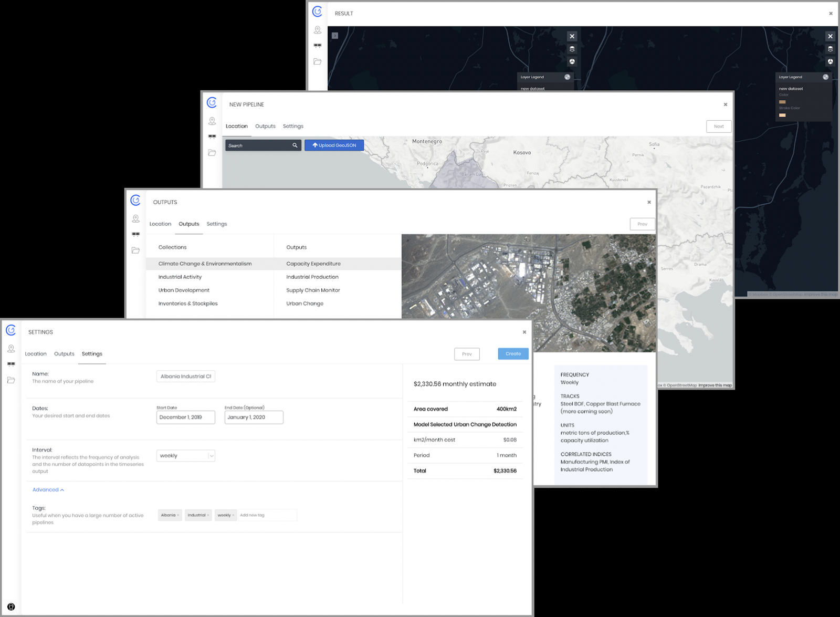This screenshot has height=617, width=840.
Task: Select the location pin icon in the Result window sidebar
Action: (318, 30)
